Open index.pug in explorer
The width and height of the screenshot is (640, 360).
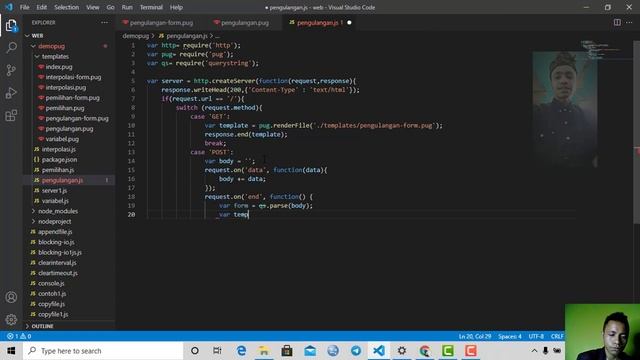(x=59, y=67)
